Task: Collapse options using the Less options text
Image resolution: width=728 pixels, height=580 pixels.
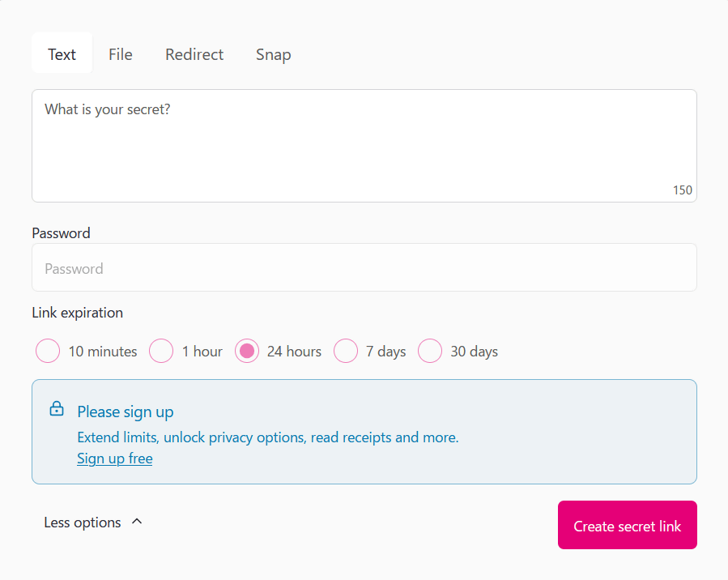Action: tap(83, 522)
